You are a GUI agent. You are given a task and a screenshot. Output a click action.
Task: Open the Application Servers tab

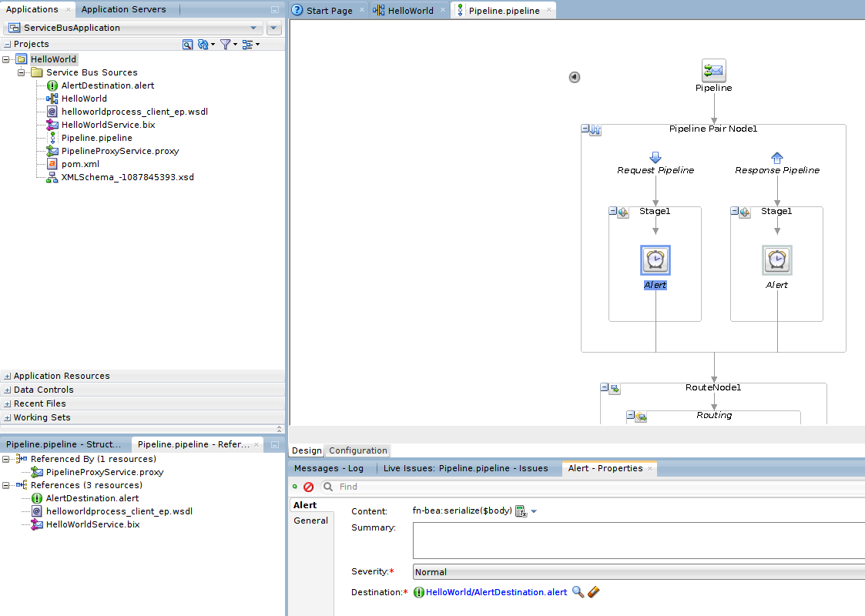point(125,9)
